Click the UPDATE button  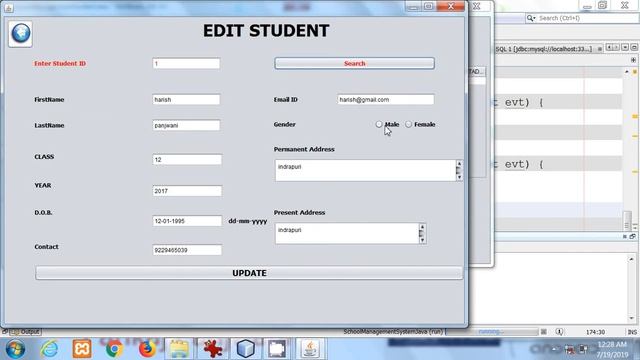[x=249, y=273]
